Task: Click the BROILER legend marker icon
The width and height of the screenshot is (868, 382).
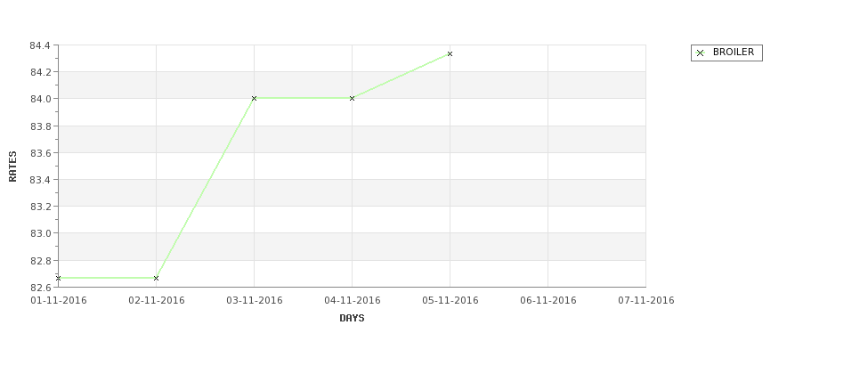Action: pos(700,53)
